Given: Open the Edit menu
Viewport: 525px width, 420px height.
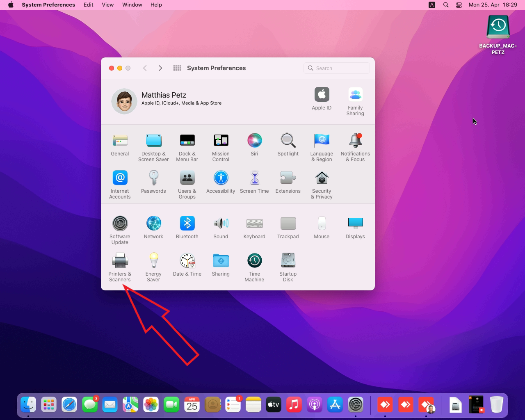Looking at the screenshot, I should pos(88,5).
